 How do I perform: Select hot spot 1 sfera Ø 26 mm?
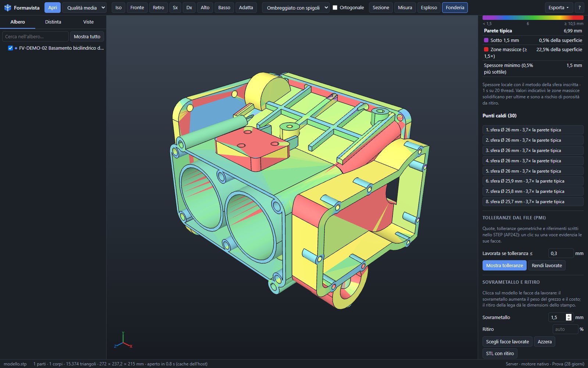pos(533,130)
